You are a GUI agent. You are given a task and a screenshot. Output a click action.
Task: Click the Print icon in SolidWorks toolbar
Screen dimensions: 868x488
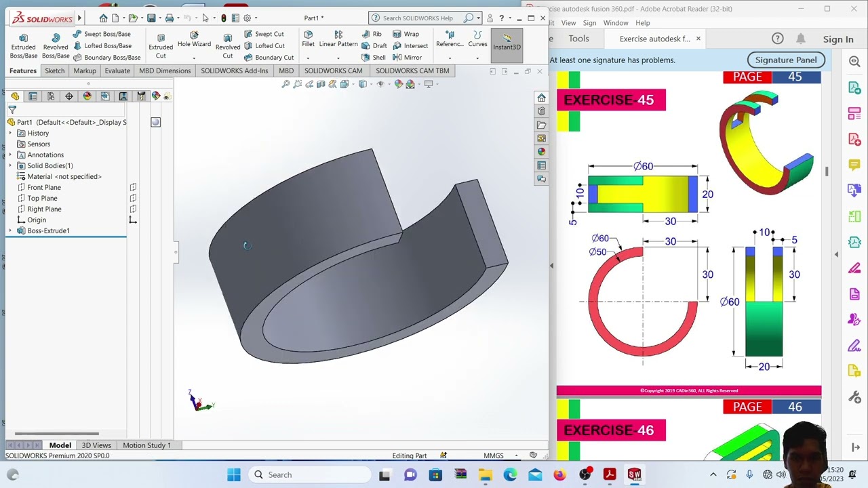170,18
